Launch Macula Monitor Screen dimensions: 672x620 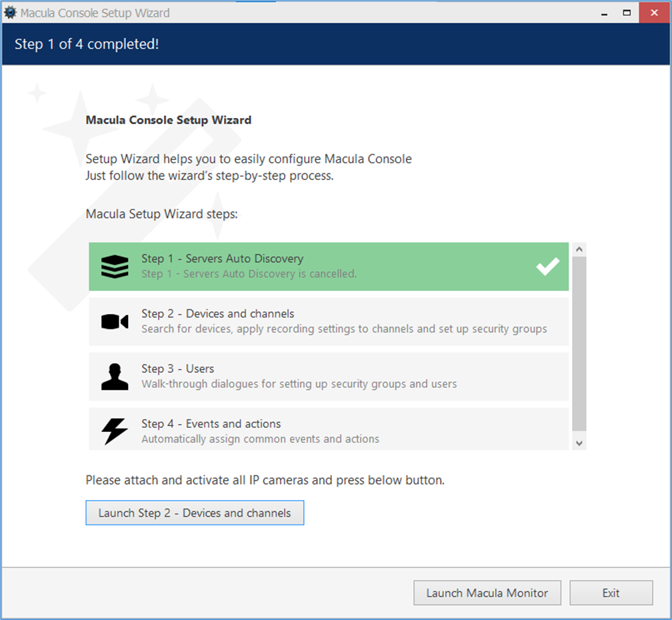point(487,593)
